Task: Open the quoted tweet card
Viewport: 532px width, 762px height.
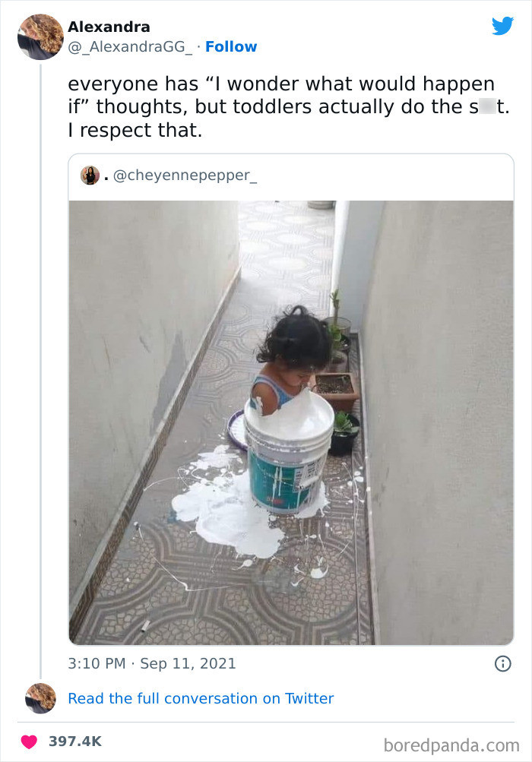Action: (291, 399)
